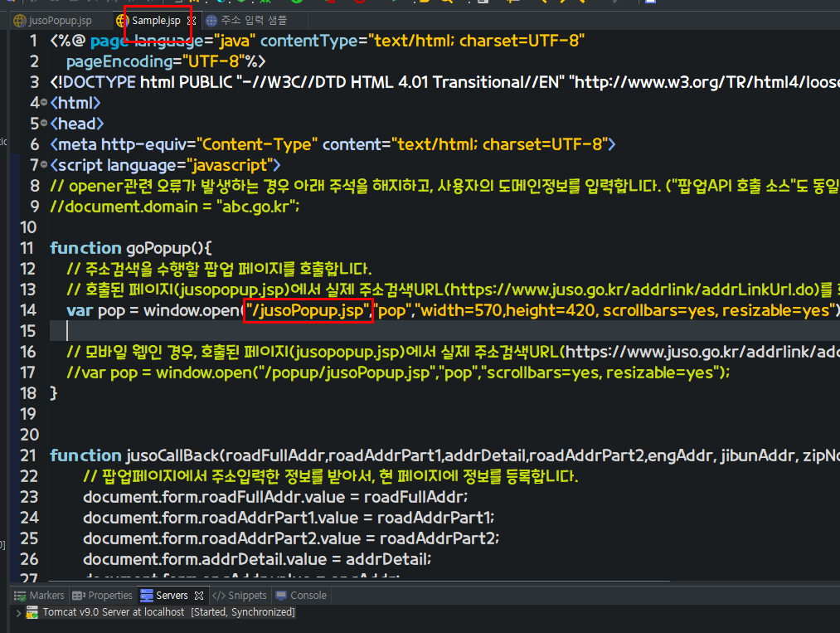Click the commented /popup/jusoPopup.jsp line 17
The image size is (840, 633).
(398, 372)
